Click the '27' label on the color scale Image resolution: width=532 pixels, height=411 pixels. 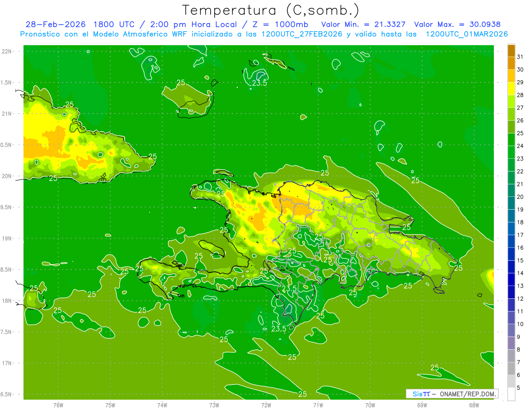tap(520, 108)
